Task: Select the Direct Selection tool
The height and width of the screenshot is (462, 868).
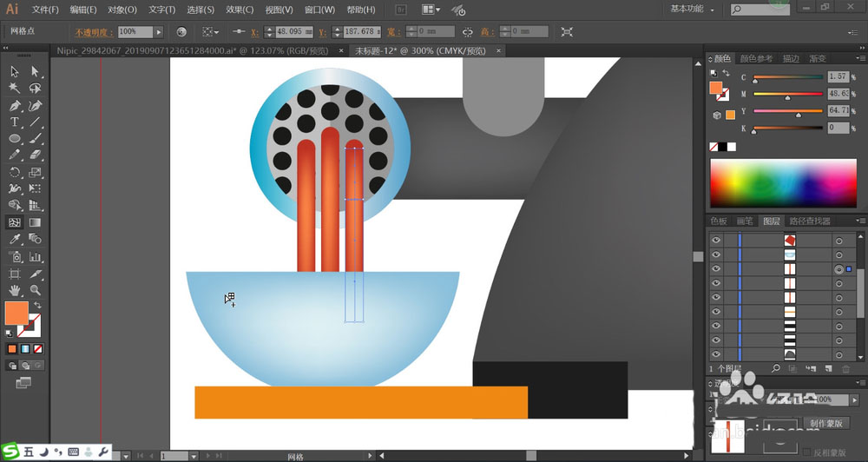Action: (36, 71)
